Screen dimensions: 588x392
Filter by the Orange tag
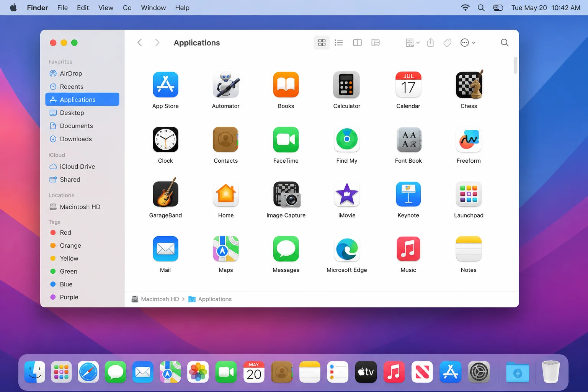click(82, 245)
